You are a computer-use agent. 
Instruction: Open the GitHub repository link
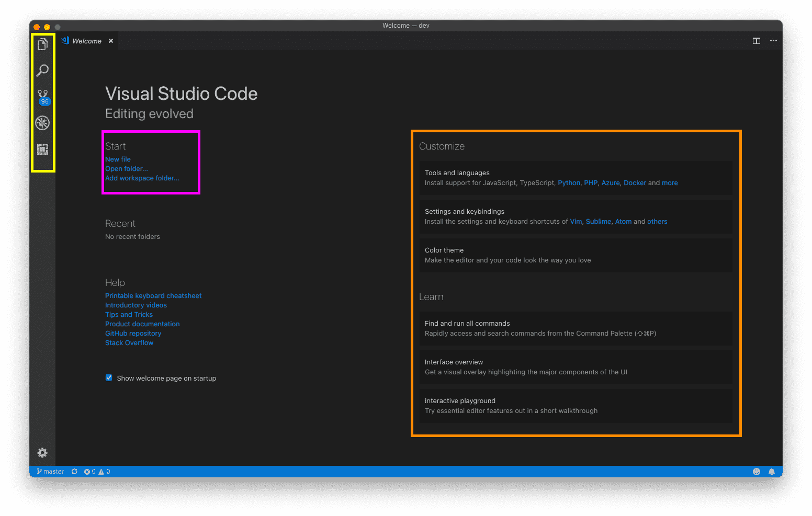(x=133, y=333)
